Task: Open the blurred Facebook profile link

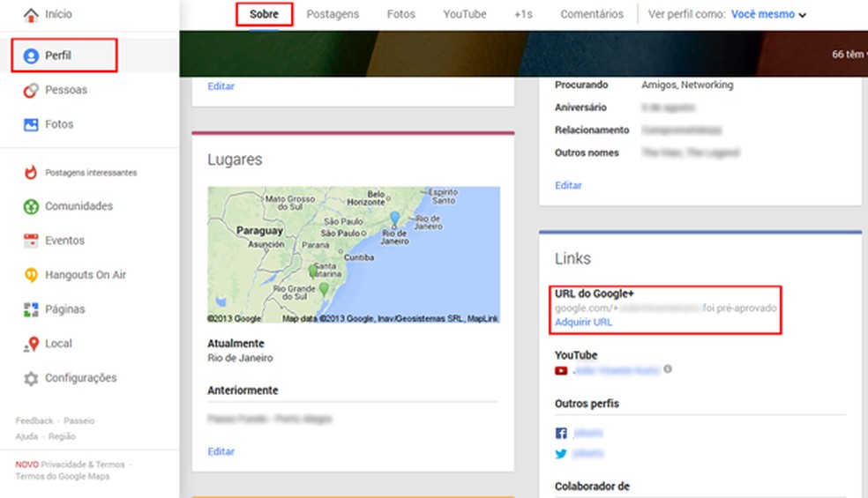Action: pos(587,433)
